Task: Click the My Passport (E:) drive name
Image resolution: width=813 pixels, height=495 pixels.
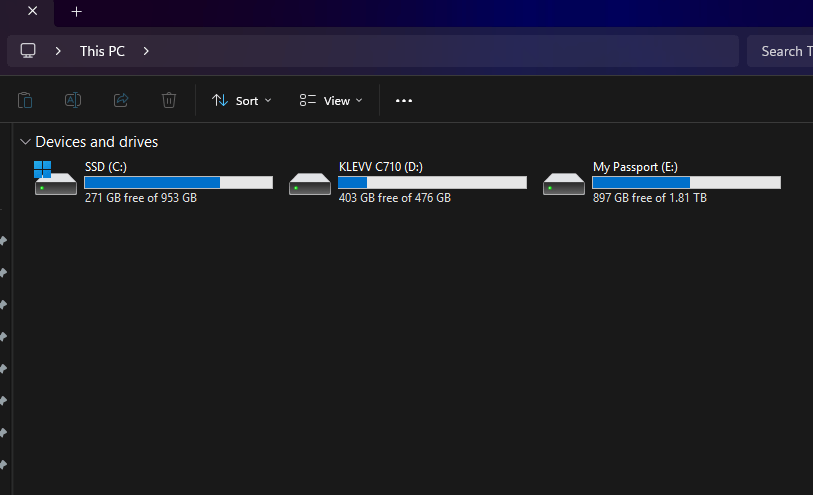Action: (x=635, y=167)
